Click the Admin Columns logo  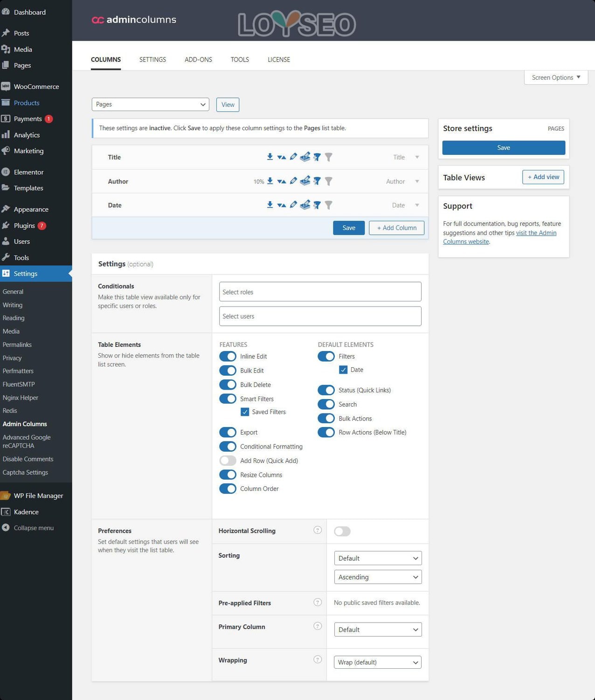[134, 20]
